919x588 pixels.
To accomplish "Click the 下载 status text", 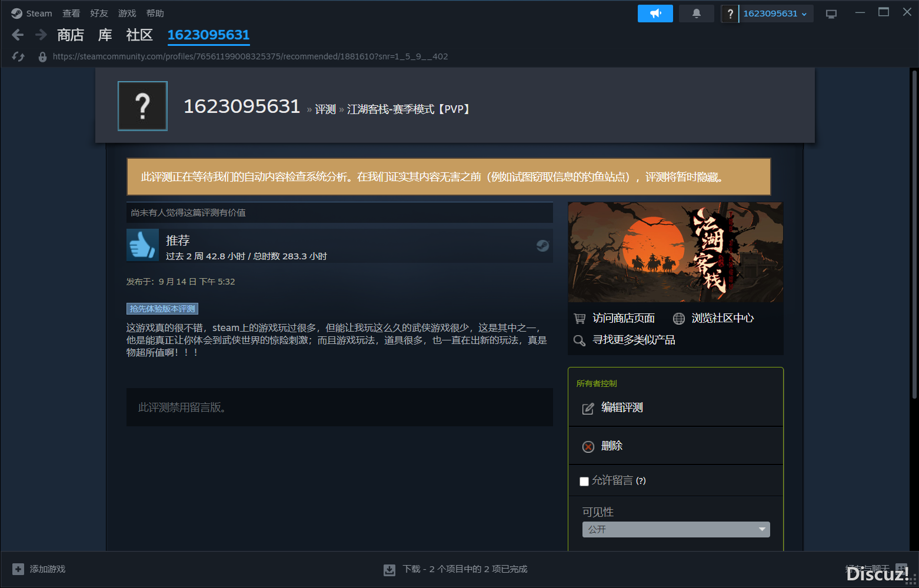I will (465, 569).
